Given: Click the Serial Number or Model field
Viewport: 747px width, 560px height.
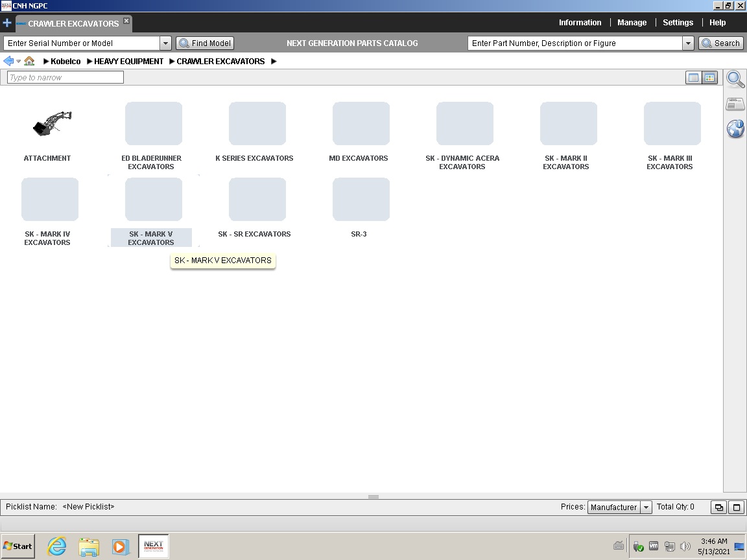Looking at the screenshot, I should 82,43.
